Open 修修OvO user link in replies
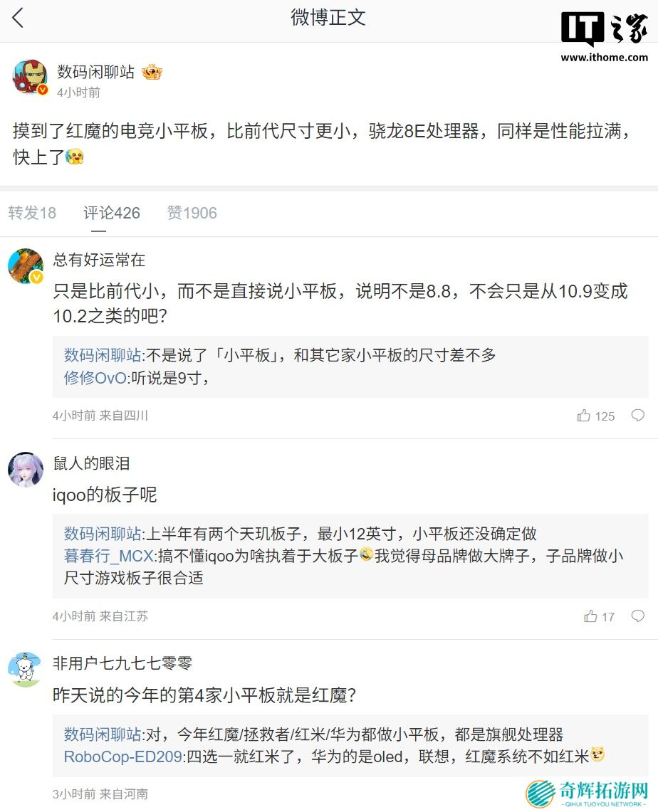The height and width of the screenshot is (812, 658). tap(95, 378)
